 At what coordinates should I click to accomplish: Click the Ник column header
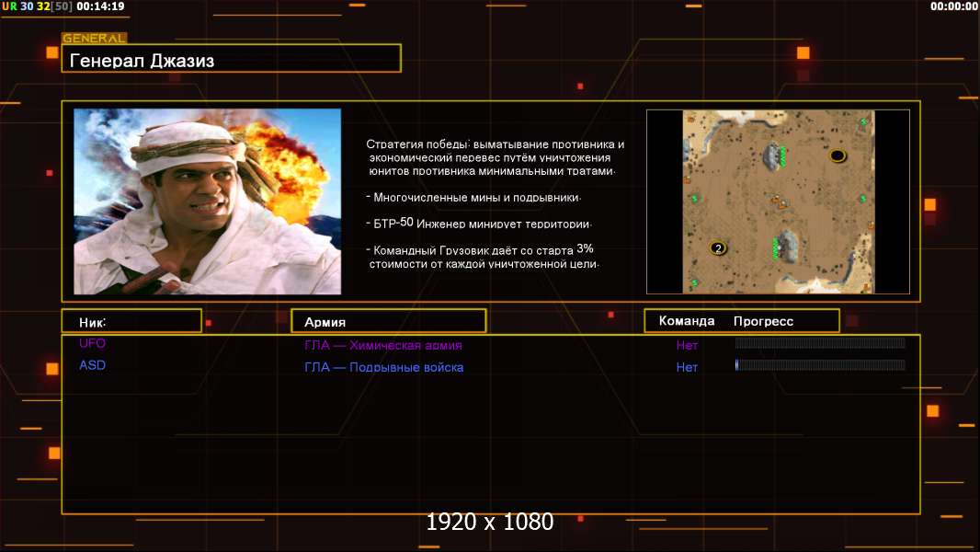pos(131,321)
